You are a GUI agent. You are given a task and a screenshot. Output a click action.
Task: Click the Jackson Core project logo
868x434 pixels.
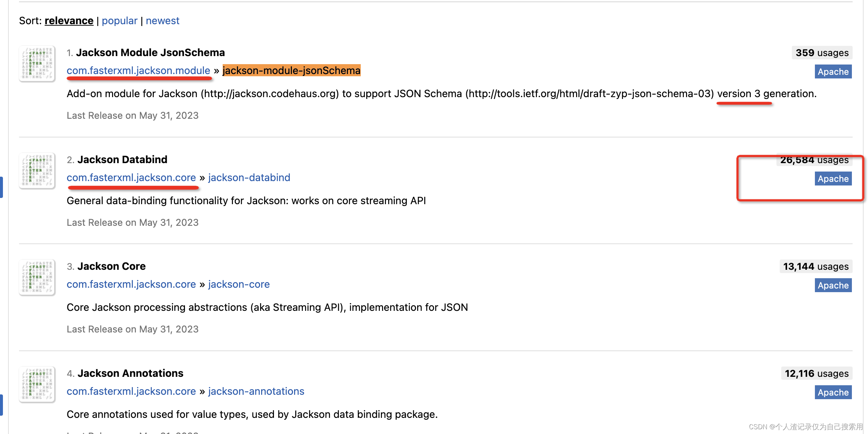tap(37, 277)
